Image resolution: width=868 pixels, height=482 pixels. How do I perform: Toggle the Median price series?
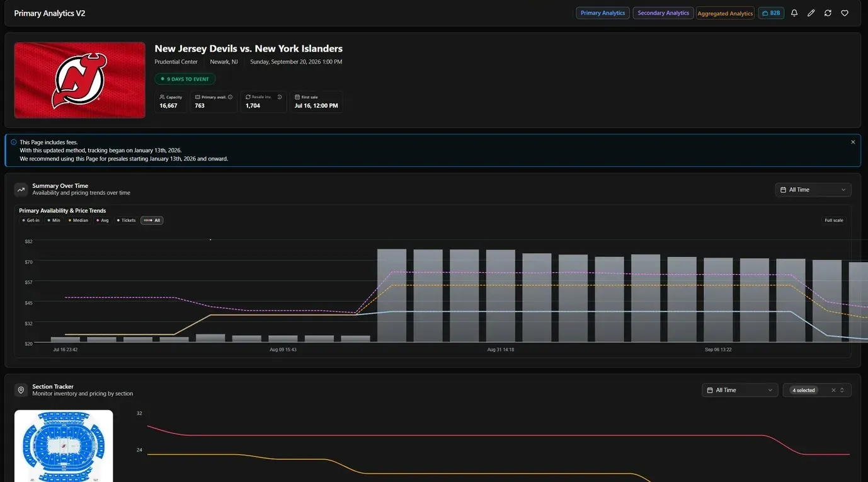[79, 221]
